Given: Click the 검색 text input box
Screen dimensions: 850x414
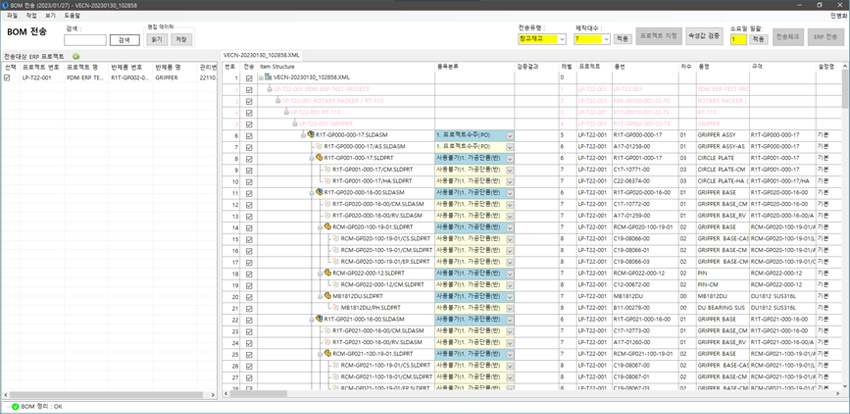Looking at the screenshot, I should [x=85, y=39].
